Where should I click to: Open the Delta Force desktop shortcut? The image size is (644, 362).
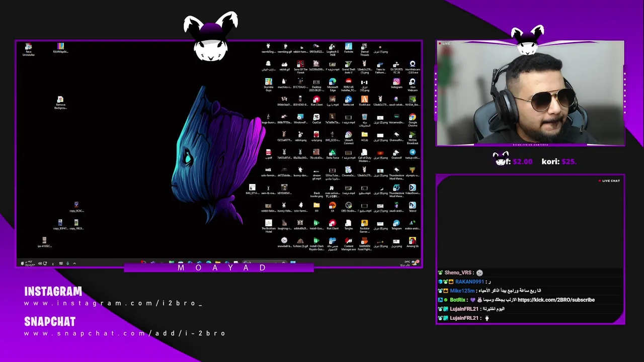pos(332,154)
